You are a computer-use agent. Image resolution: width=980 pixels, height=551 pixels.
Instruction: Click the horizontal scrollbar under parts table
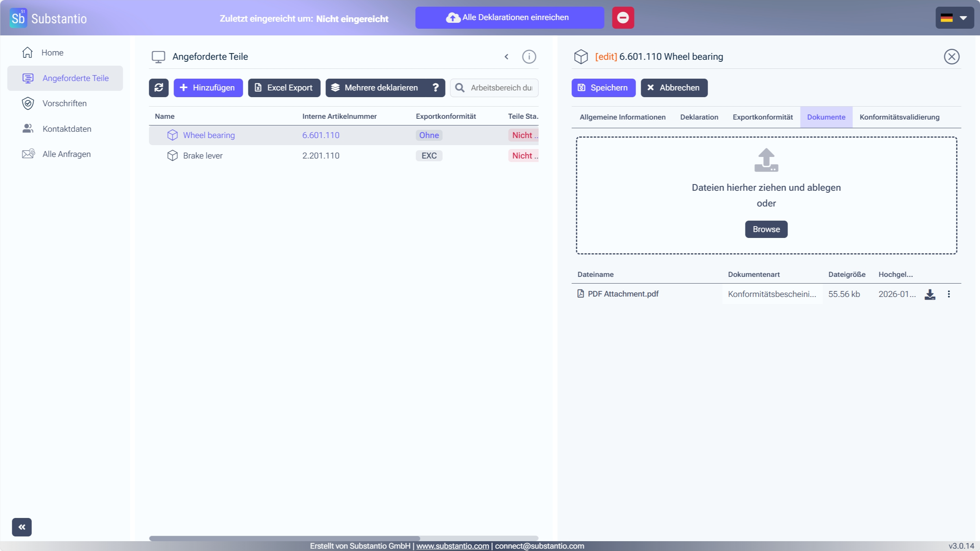(284, 538)
